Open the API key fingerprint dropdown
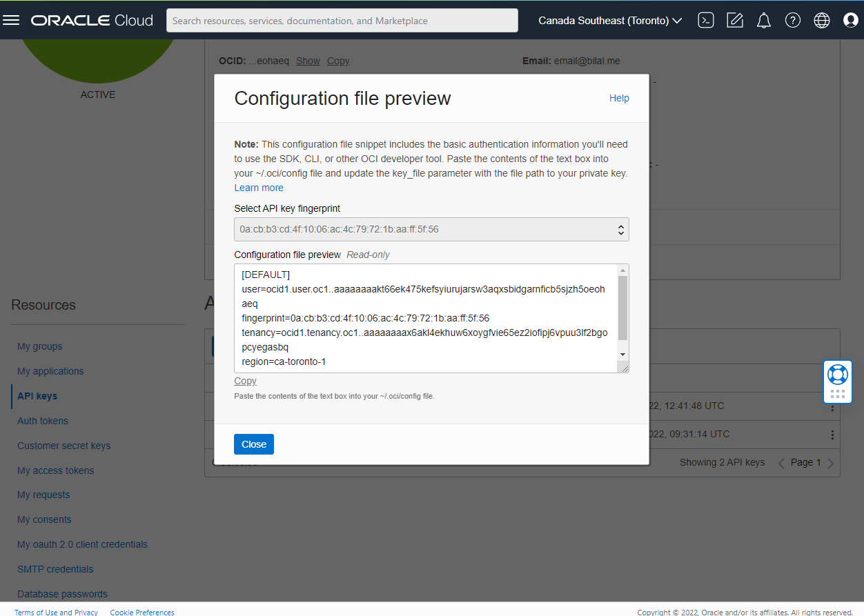The width and height of the screenshot is (864, 616). pyautogui.click(x=431, y=229)
